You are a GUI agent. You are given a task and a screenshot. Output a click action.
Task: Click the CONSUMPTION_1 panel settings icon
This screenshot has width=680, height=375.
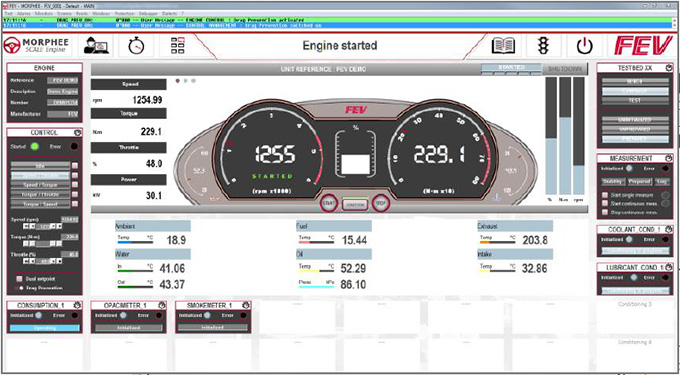pos(77,305)
